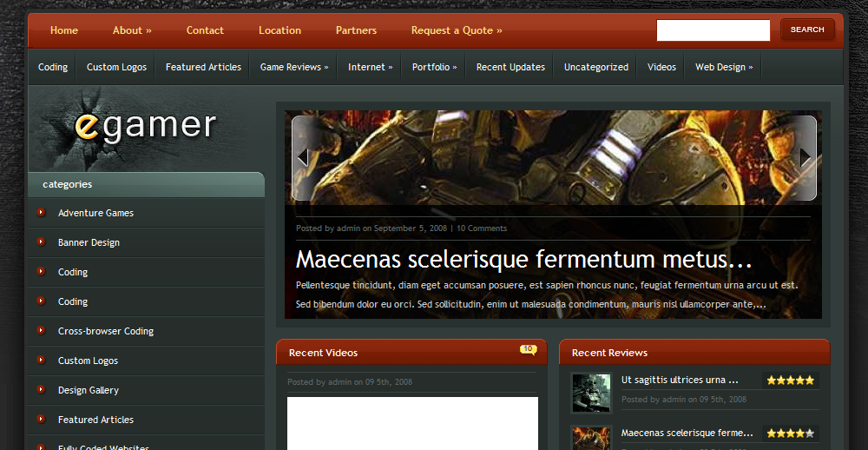868x450 pixels.
Task: Go to the Contact page
Action: [205, 30]
